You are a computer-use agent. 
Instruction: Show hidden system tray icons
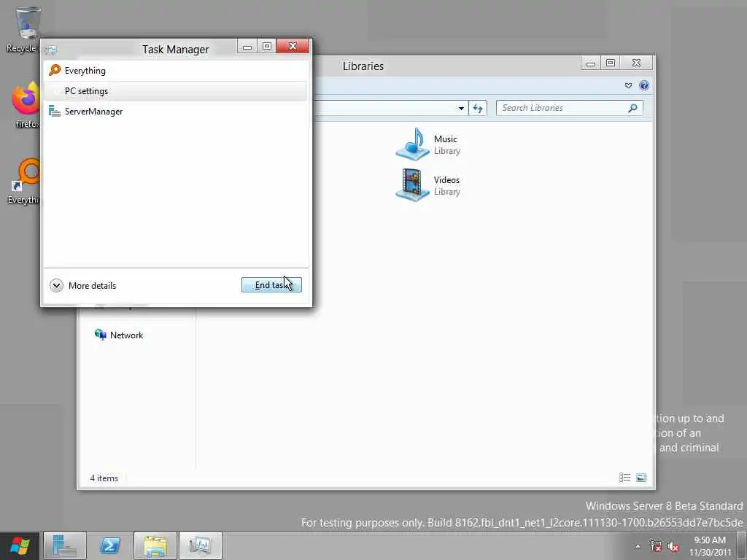[x=638, y=546]
